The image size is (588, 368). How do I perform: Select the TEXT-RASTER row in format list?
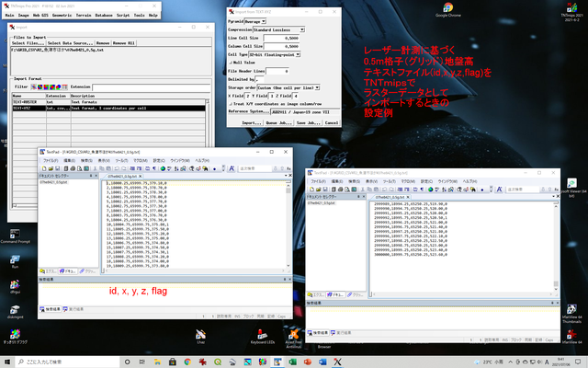pos(26,101)
